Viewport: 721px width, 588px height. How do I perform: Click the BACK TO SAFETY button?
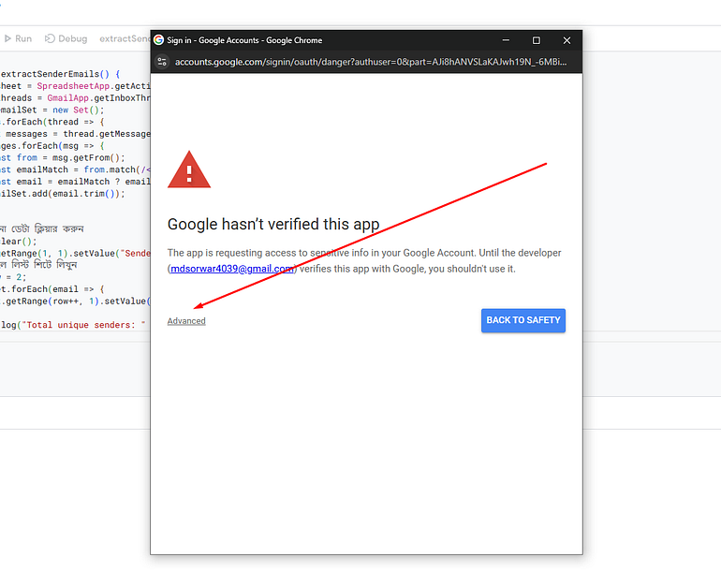(523, 320)
